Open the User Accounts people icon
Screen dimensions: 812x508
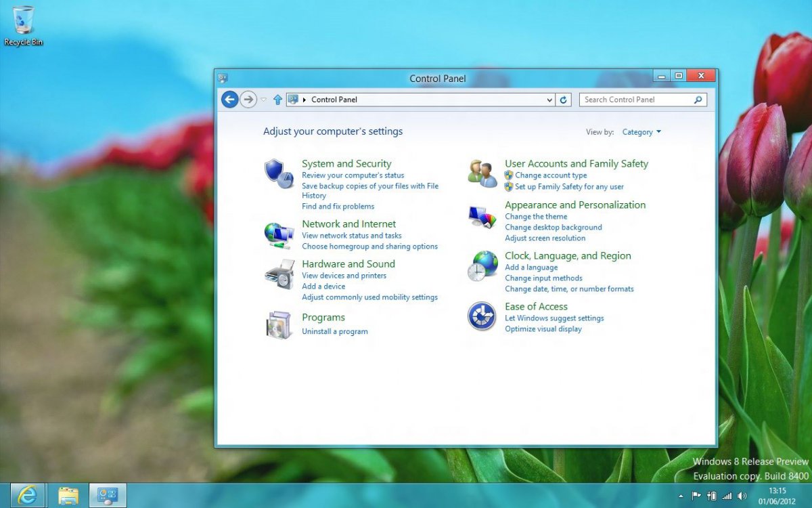pyautogui.click(x=482, y=173)
